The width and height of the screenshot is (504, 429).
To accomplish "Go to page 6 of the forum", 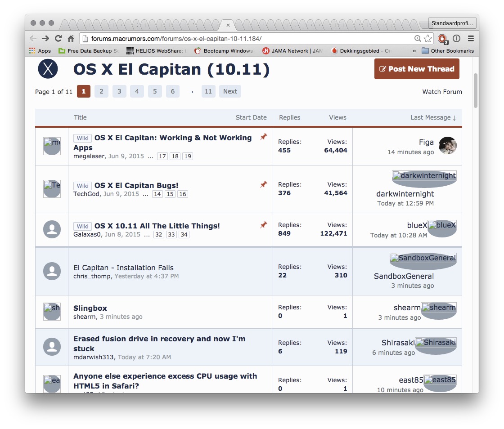I will pyautogui.click(x=173, y=92).
